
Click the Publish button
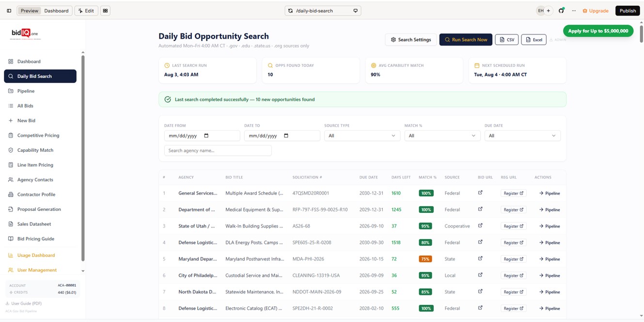tap(628, 11)
